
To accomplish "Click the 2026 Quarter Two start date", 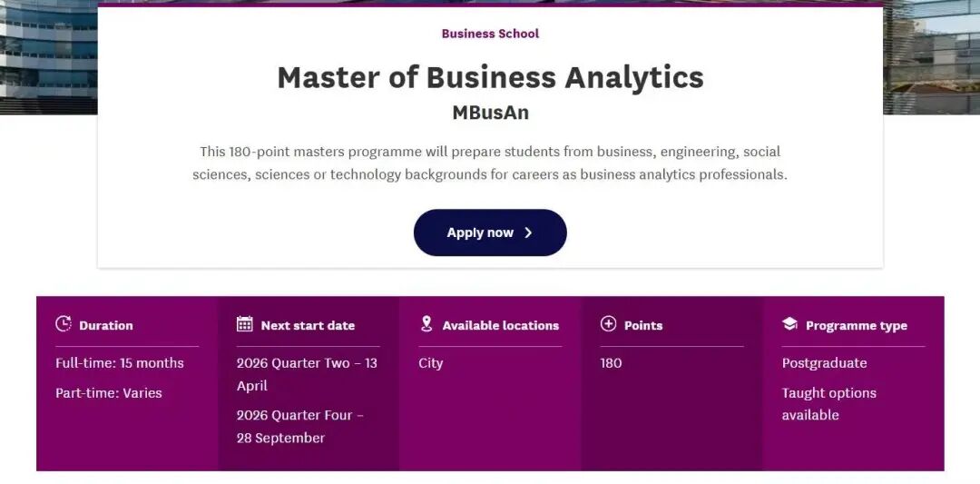I will [x=307, y=374].
